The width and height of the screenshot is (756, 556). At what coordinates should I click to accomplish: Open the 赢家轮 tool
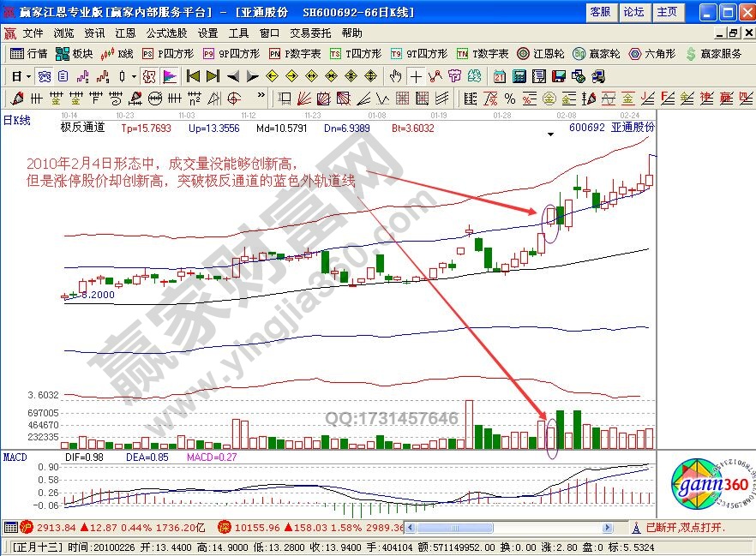[x=596, y=53]
